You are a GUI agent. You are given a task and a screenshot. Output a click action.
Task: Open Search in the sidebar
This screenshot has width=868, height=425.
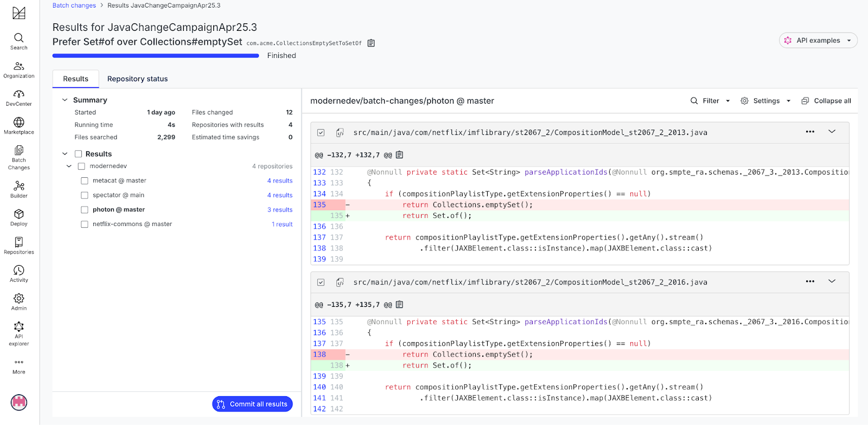click(19, 41)
